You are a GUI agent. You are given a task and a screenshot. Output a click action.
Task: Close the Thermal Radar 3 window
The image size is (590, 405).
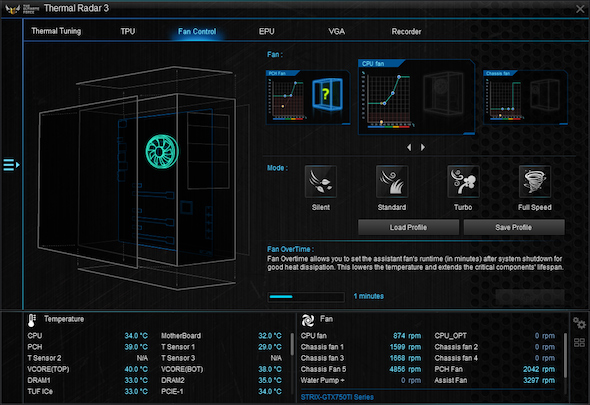tap(580, 9)
